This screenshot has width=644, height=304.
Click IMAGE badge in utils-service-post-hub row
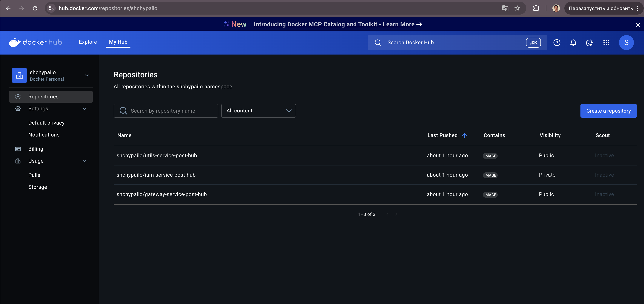(x=490, y=156)
